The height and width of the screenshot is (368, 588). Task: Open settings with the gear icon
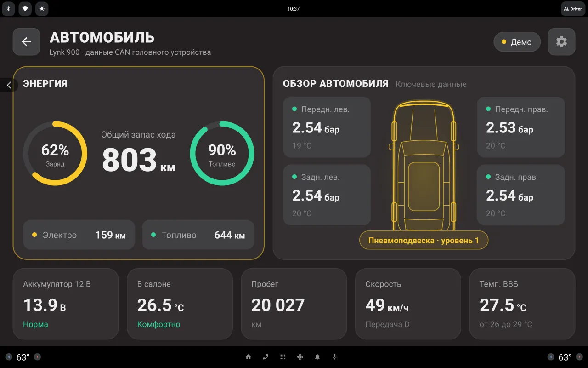pyautogui.click(x=561, y=42)
